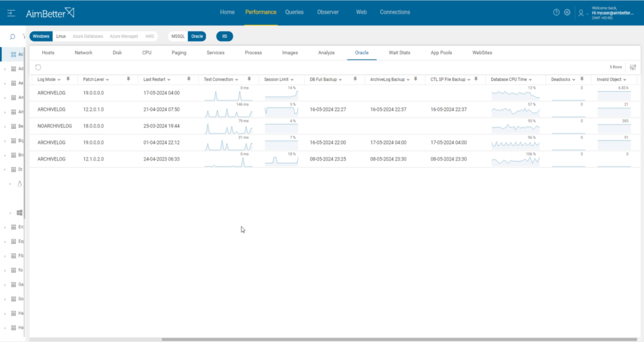Open the DB Full Backup column dropdown
The image size is (644, 342).
[340, 80]
